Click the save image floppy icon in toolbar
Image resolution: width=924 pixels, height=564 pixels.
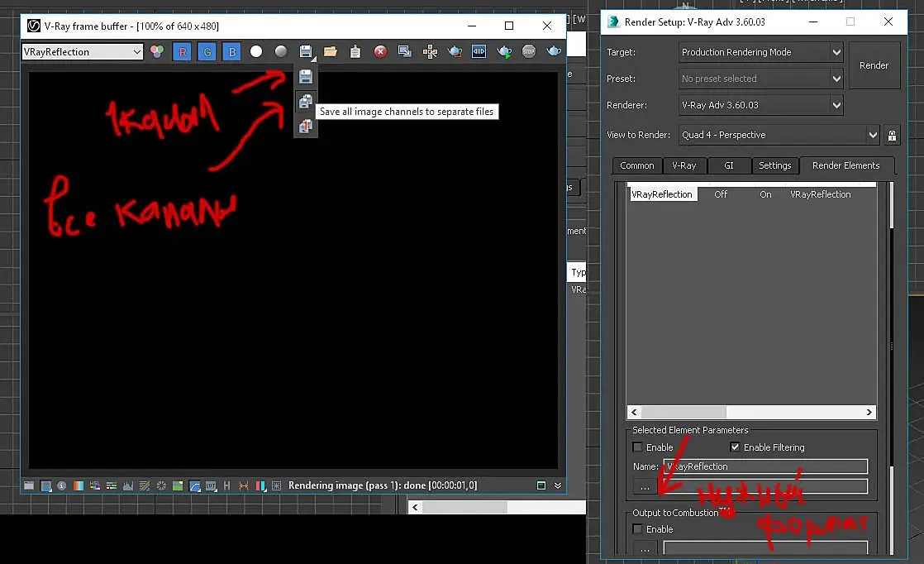click(305, 52)
